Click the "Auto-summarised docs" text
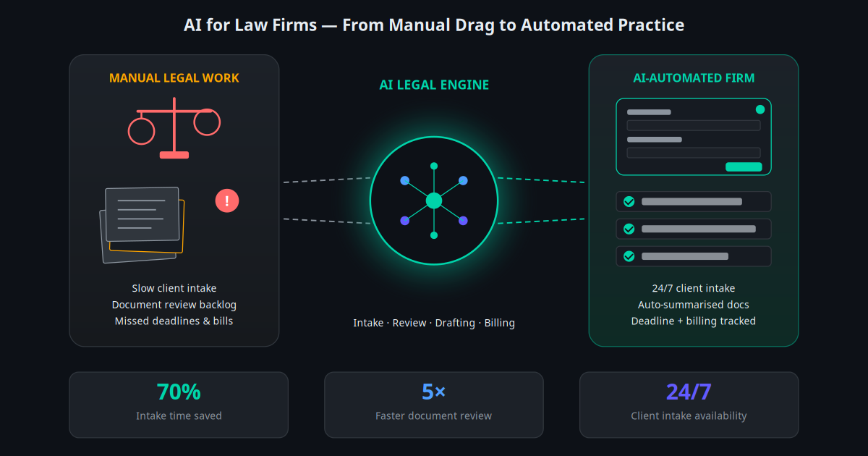This screenshot has height=456, width=868. click(694, 305)
